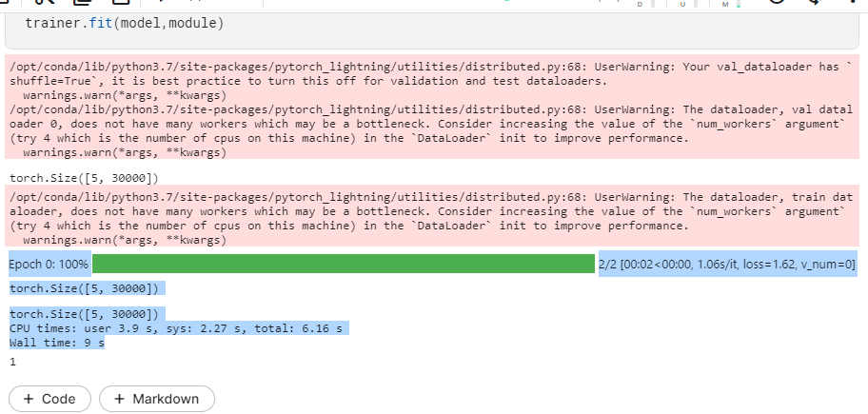Click the Epoch 0: 100% label

pos(49,265)
